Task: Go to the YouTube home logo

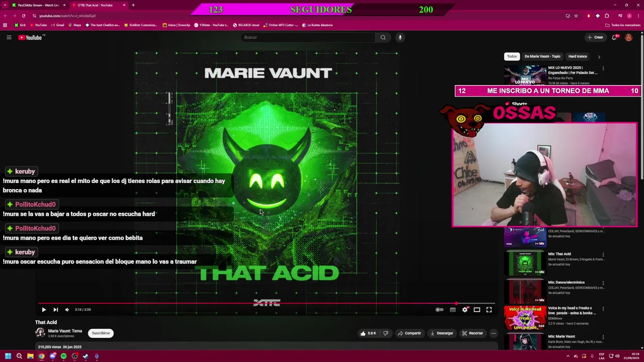Action: [x=30, y=37]
